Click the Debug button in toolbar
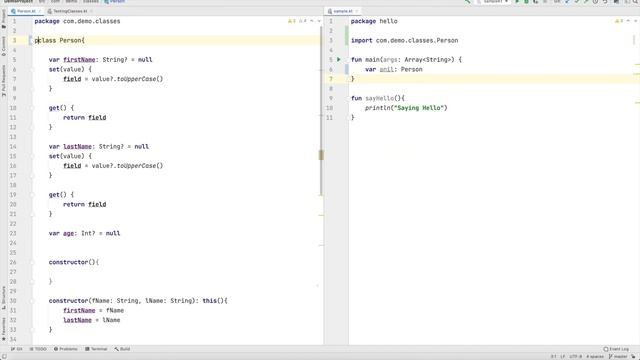The height and width of the screenshot is (360, 640). pyautogui.click(x=526, y=2)
